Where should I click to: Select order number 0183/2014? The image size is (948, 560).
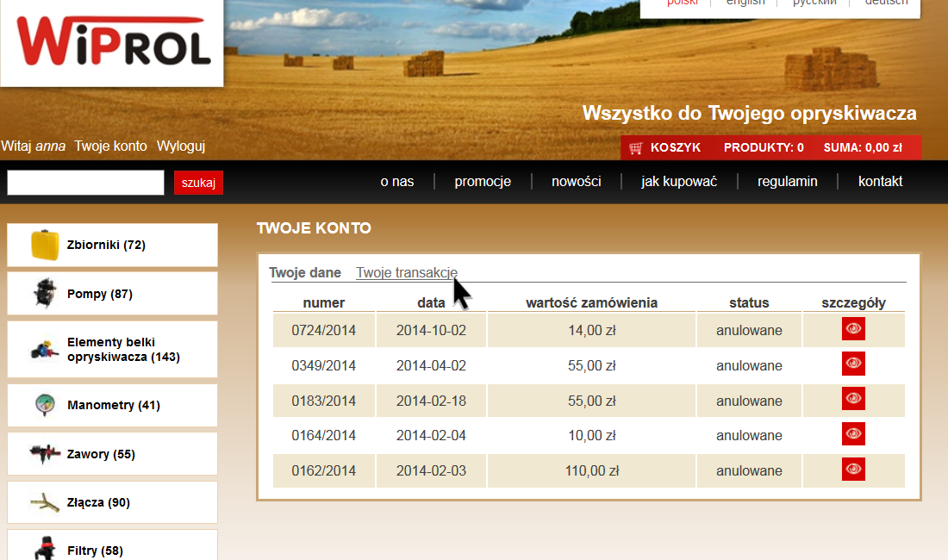tap(323, 401)
